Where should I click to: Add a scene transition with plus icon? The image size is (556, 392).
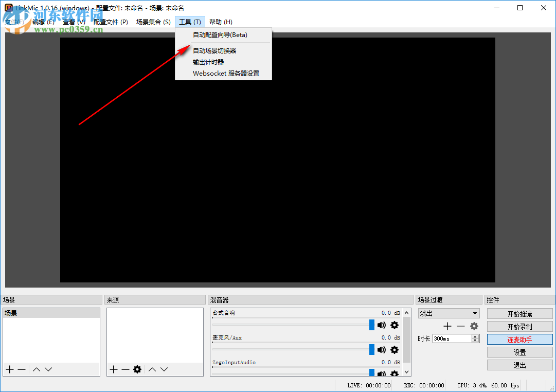pos(447,326)
